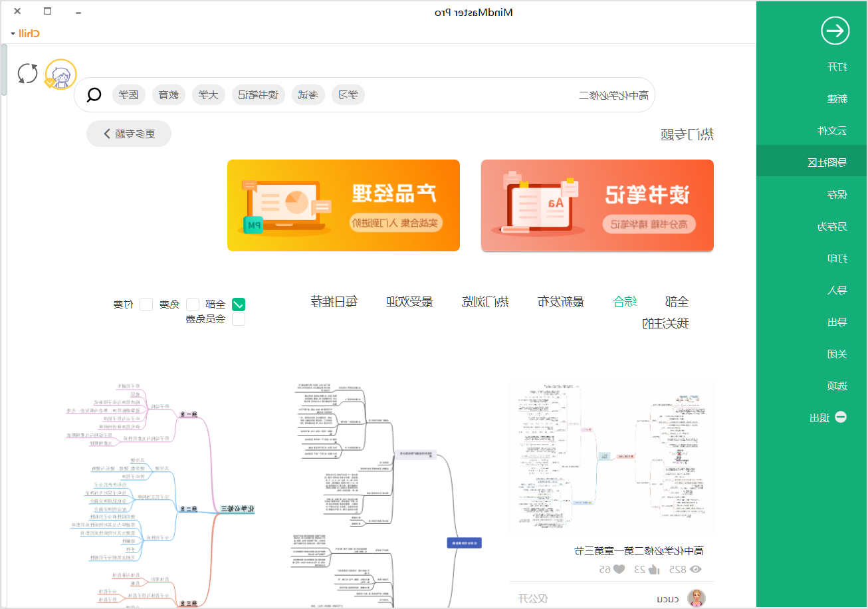
Task: Click 打印 in the sidebar
Action: click(x=837, y=258)
